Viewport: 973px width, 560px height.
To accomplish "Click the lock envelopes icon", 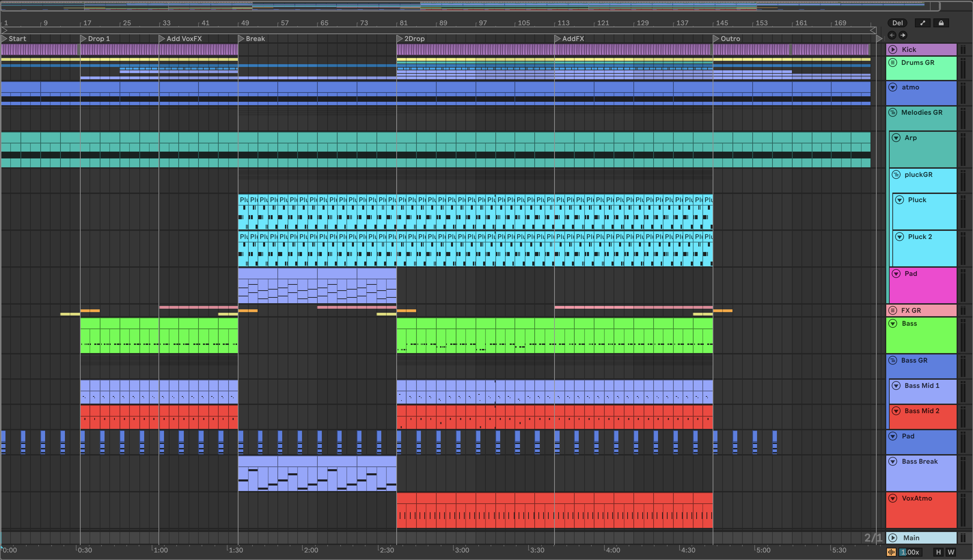I will tap(941, 23).
